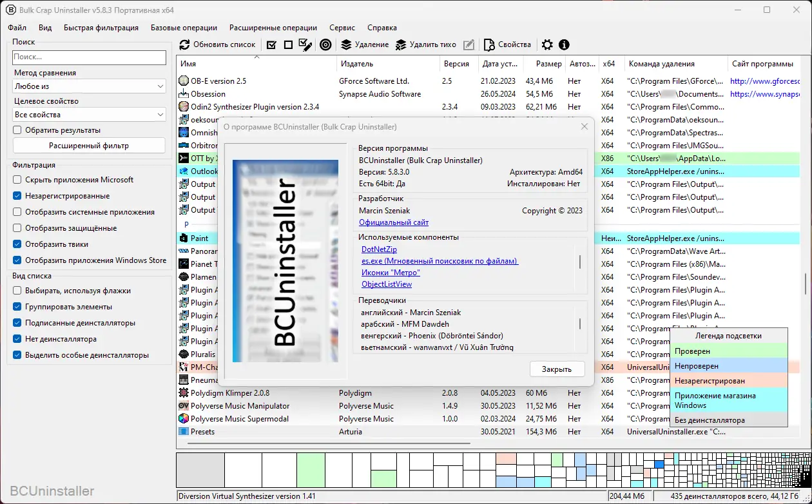The height and width of the screenshot is (504, 812).
Task: Toggle Отобразить приложения Windows Store checkbox
Action: point(17,260)
